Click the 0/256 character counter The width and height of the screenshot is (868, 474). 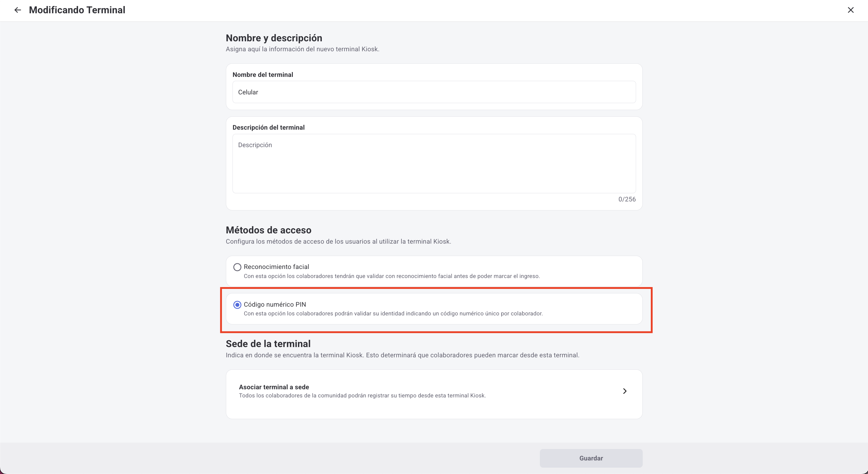coord(626,199)
